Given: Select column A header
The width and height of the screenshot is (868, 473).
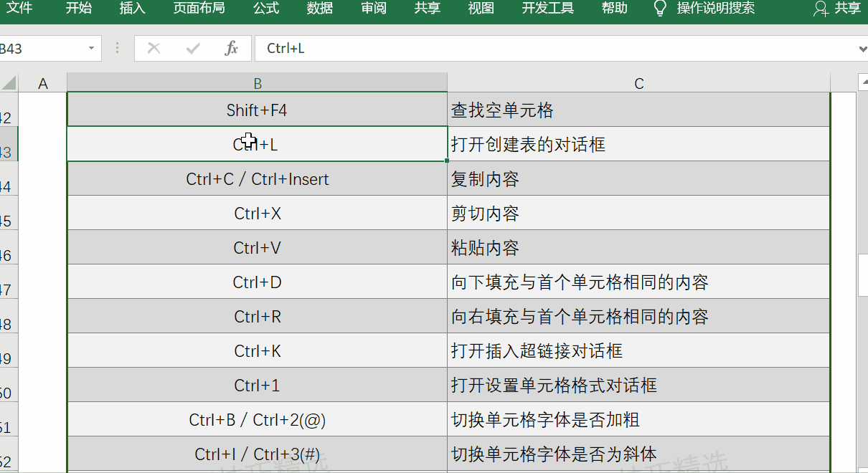Looking at the screenshot, I should (x=42, y=83).
